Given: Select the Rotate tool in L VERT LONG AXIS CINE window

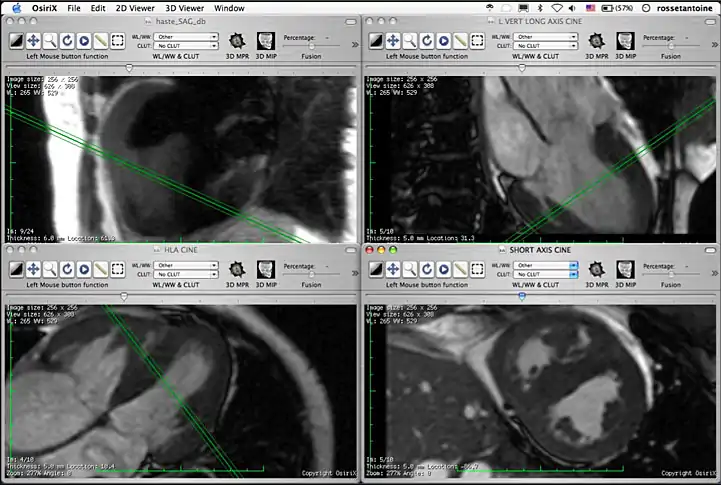Looking at the screenshot, I should tap(427, 41).
